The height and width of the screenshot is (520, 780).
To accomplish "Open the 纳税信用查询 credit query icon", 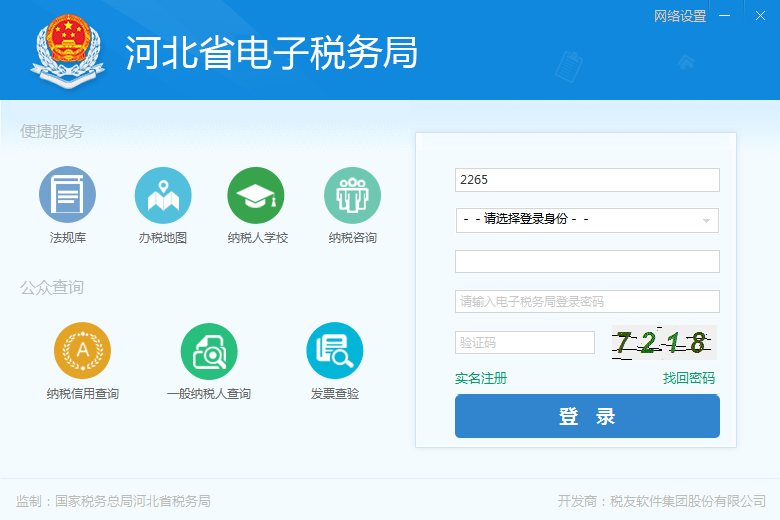I will coord(82,350).
